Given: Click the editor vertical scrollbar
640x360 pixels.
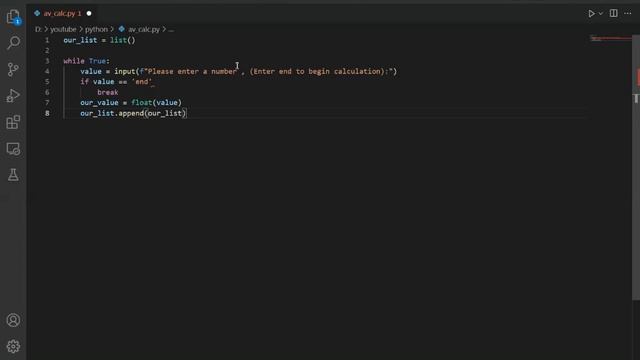Looking at the screenshot, I should point(636,167).
